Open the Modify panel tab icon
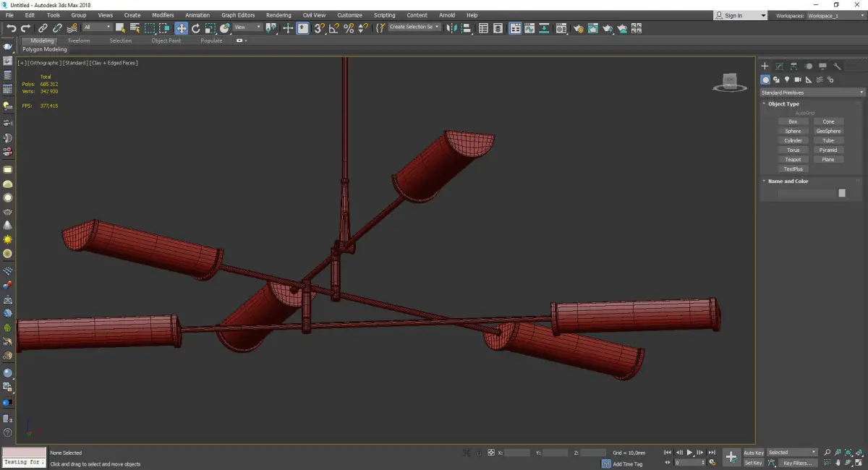The width and height of the screenshot is (868, 470). (779, 66)
